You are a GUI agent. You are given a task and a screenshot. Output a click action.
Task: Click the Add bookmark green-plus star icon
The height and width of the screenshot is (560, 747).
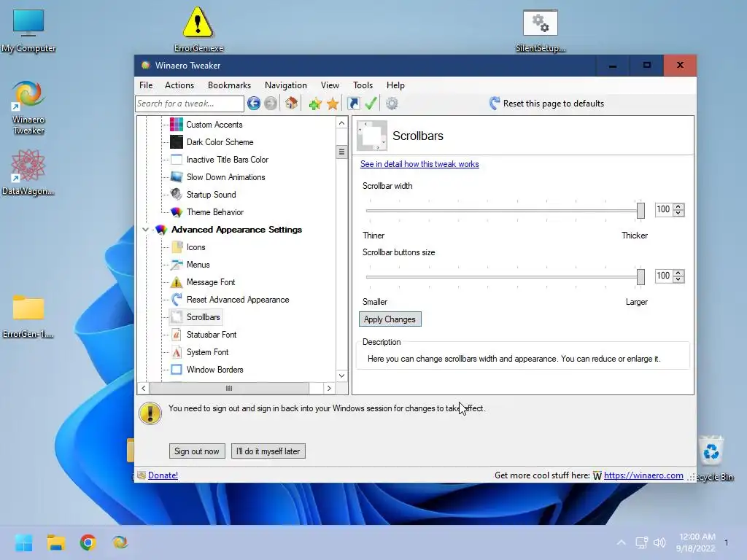(314, 104)
